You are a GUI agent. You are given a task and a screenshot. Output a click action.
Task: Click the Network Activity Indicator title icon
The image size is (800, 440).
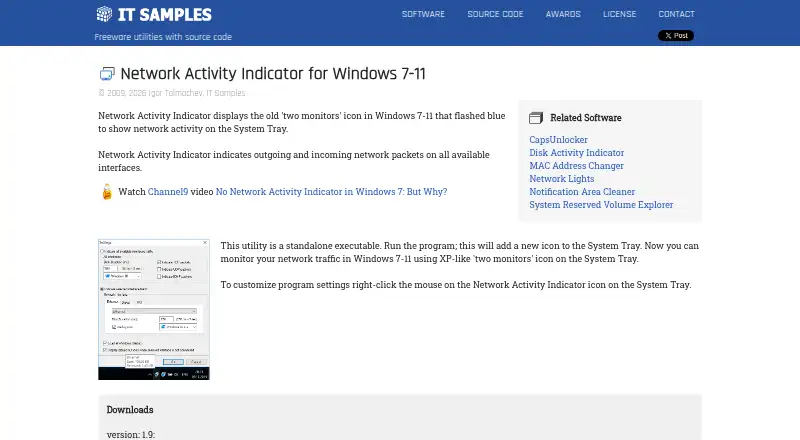pyautogui.click(x=107, y=74)
